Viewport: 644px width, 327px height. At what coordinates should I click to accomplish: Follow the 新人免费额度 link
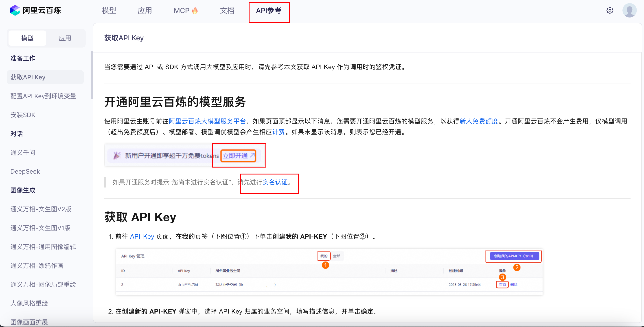click(x=478, y=121)
